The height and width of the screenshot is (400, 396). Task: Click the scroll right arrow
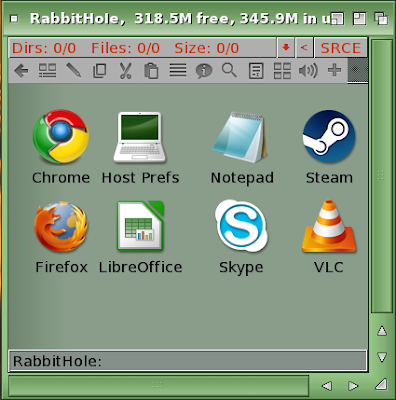pyautogui.click(x=353, y=386)
